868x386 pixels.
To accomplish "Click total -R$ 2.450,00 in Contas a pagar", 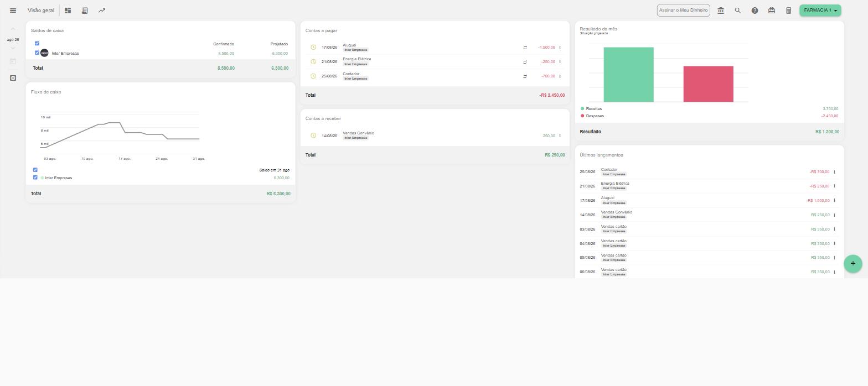I will [x=552, y=95].
